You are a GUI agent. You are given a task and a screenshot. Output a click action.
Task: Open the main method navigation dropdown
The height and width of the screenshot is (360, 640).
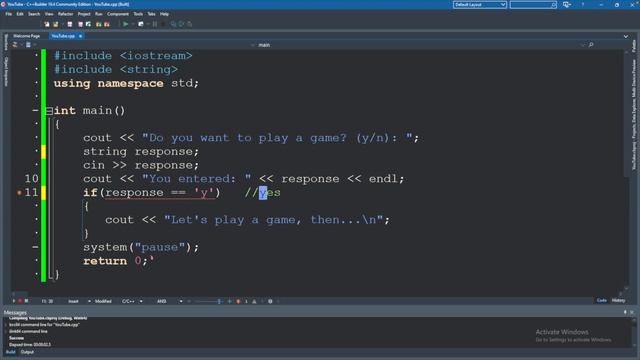419,45
